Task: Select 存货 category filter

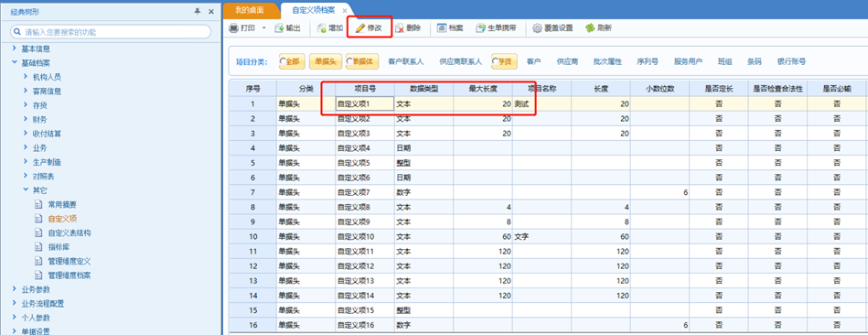Action: point(504,61)
